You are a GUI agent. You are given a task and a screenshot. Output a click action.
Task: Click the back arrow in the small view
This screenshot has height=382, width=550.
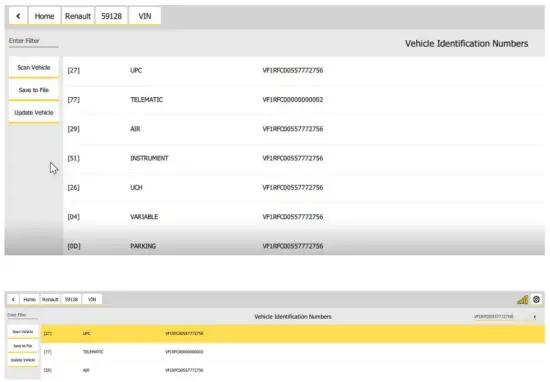(13, 299)
